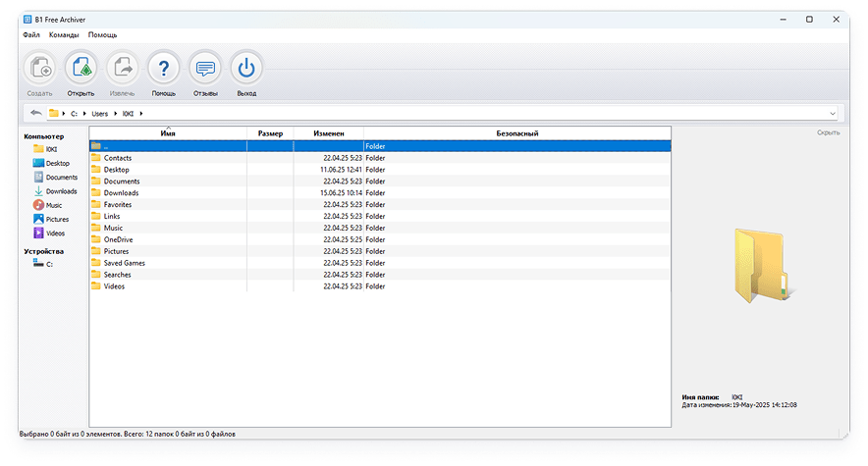The image size is (868, 466).
Task: Click the Извлечь (Extract) toolbar icon
Action: coord(123,68)
